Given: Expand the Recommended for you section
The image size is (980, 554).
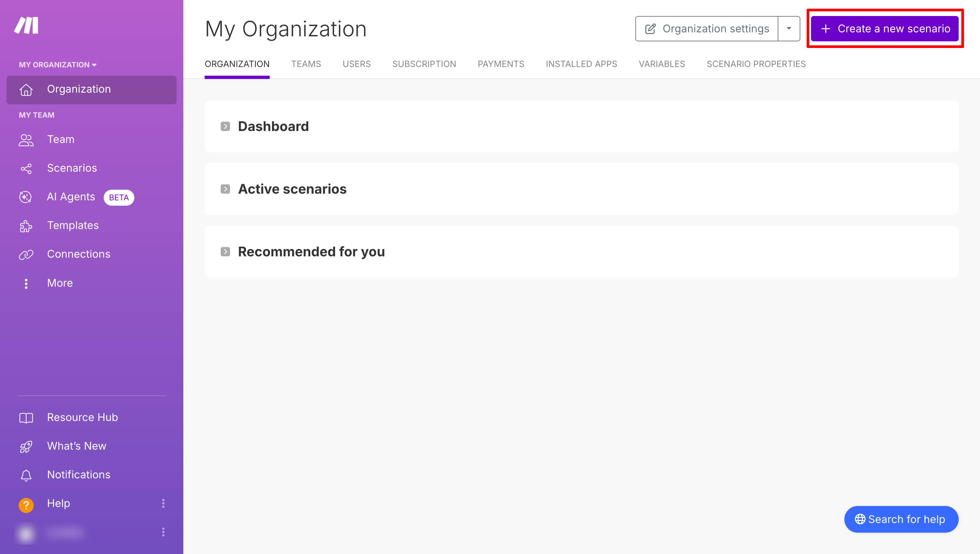Looking at the screenshot, I should (225, 252).
